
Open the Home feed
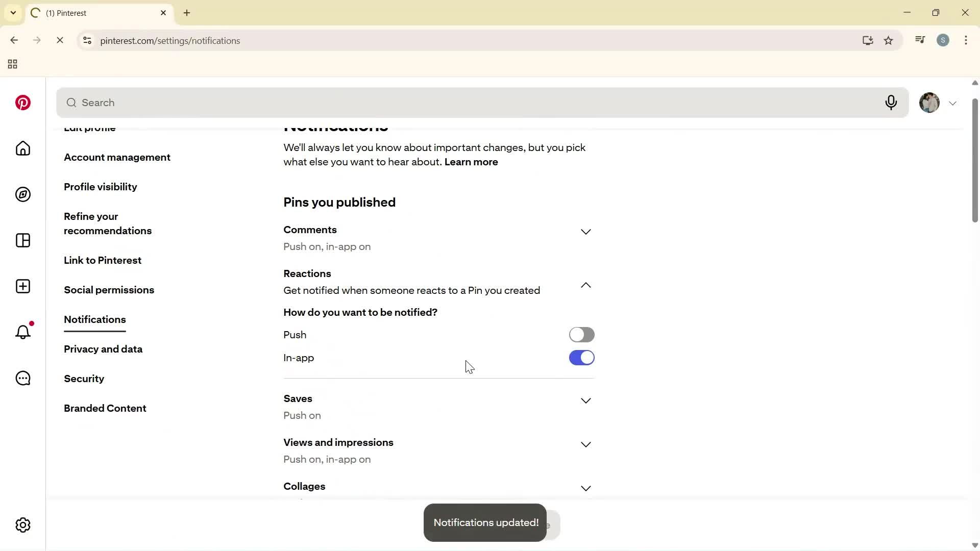22,148
